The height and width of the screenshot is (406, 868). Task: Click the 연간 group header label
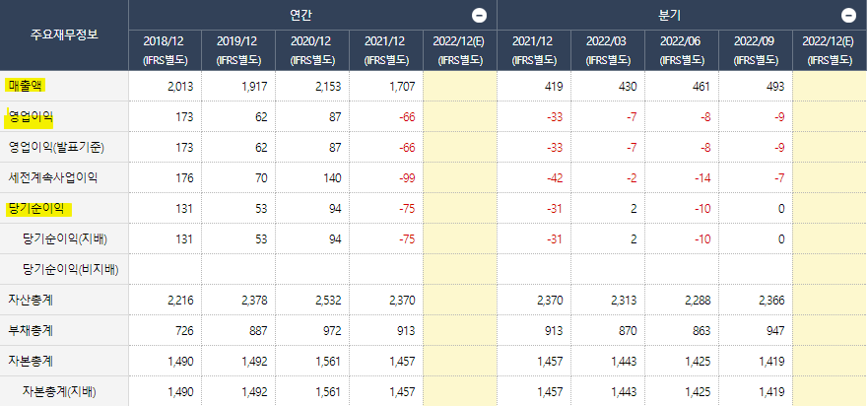(x=300, y=16)
